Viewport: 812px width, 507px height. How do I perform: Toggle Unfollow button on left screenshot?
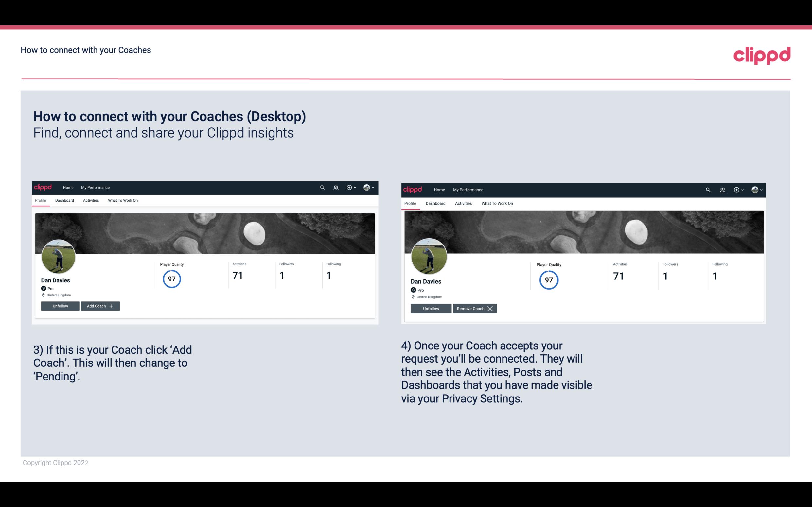point(60,306)
